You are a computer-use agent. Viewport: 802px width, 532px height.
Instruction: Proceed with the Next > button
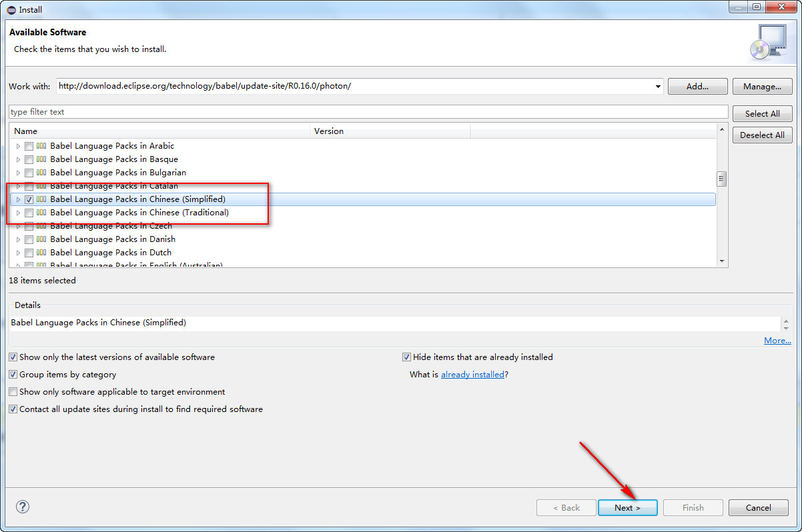coord(627,507)
